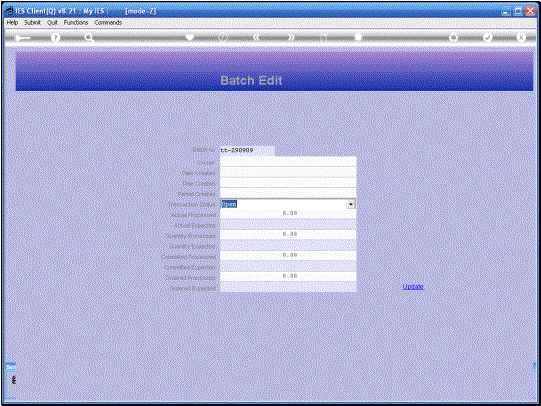The height and width of the screenshot is (406, 541).
Task: Click the gear-like icon near toolbar right
Action: (453, 37)
